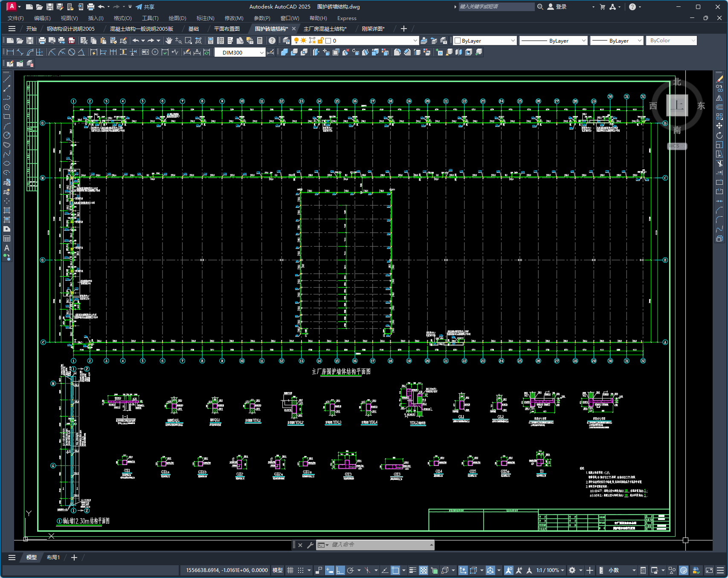Open the Layer Properties manager icon
728x578 pixels.
[x=286, y=41]
